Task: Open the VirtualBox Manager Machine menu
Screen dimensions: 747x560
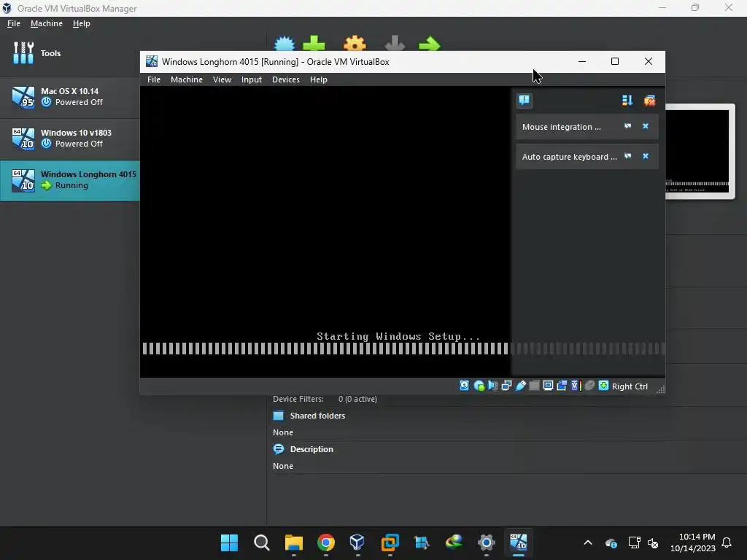Action: coord(46,23)
